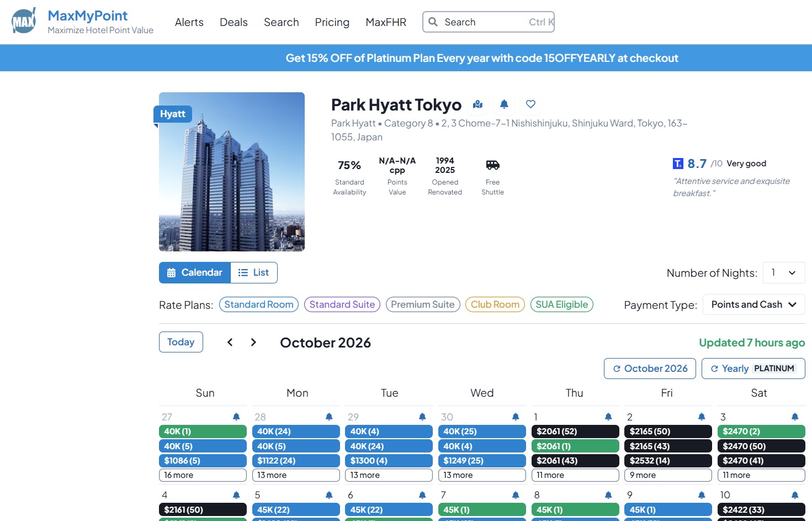Screen dimensions: 812x521
Task: Toggle the SUA Eligible rate plan filter
Action: [x=562, y=304]
